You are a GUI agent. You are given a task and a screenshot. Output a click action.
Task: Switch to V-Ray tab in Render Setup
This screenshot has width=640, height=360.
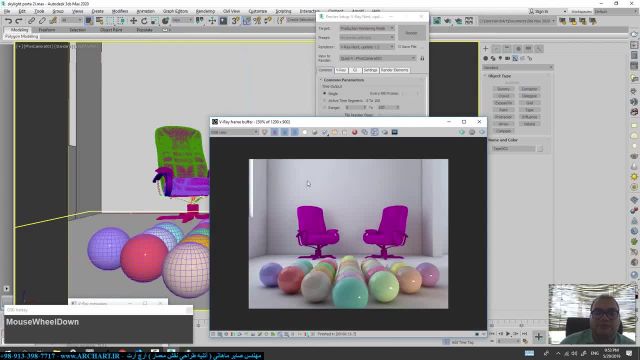coord(341,70)
